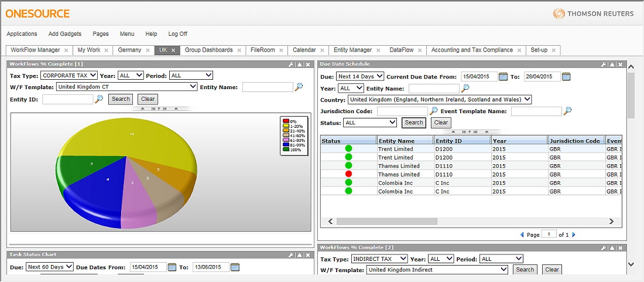644x282 pixels.
Task: Click Entity Name lookup magnifier in WorkFlows [1]
Action: click(x=299, y=87)
